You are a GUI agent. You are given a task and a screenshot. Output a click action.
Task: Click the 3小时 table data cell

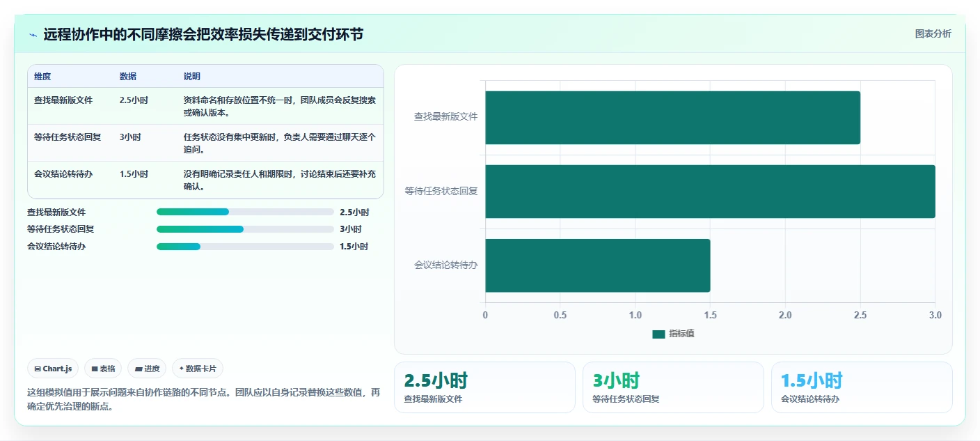tap(130, 137)
